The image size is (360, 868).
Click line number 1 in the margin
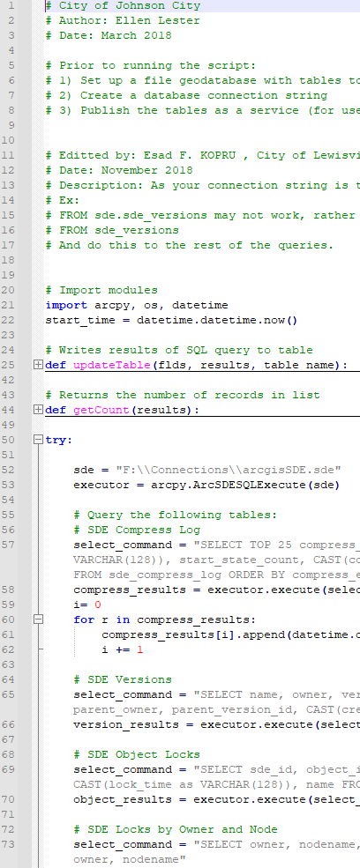point(11,6)
